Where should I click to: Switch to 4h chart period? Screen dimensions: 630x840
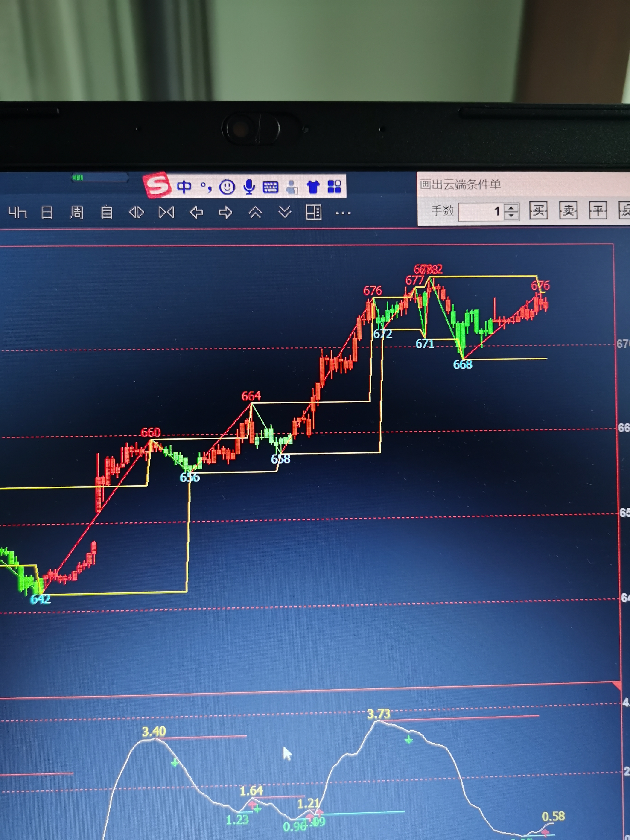pos(17,213)
